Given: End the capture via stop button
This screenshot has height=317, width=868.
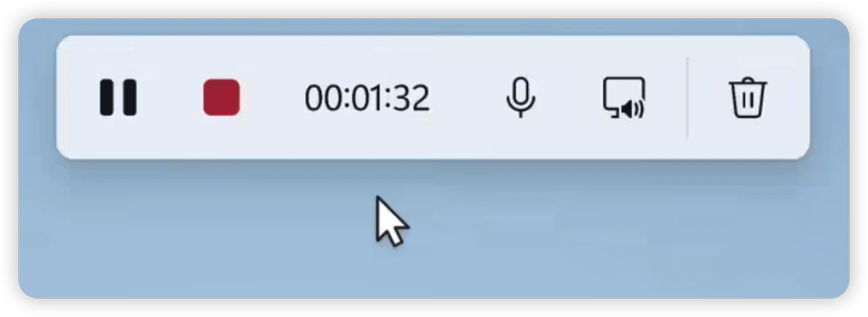Looking at the screenshot, I should pyautogui.click(x=221, y=98).
